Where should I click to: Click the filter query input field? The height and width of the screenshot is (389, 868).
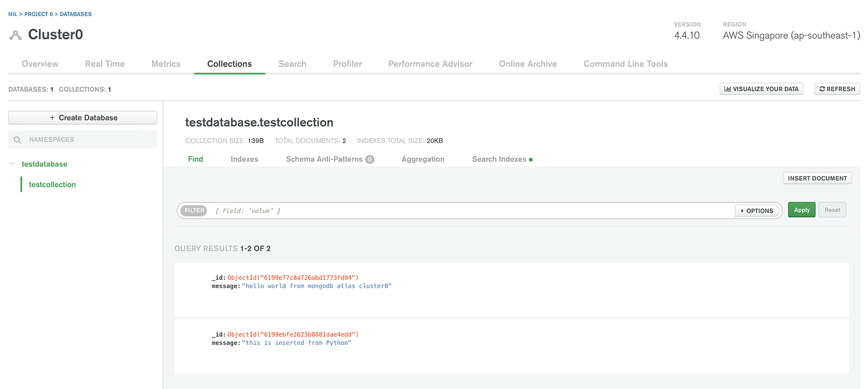tap(471, 211)
